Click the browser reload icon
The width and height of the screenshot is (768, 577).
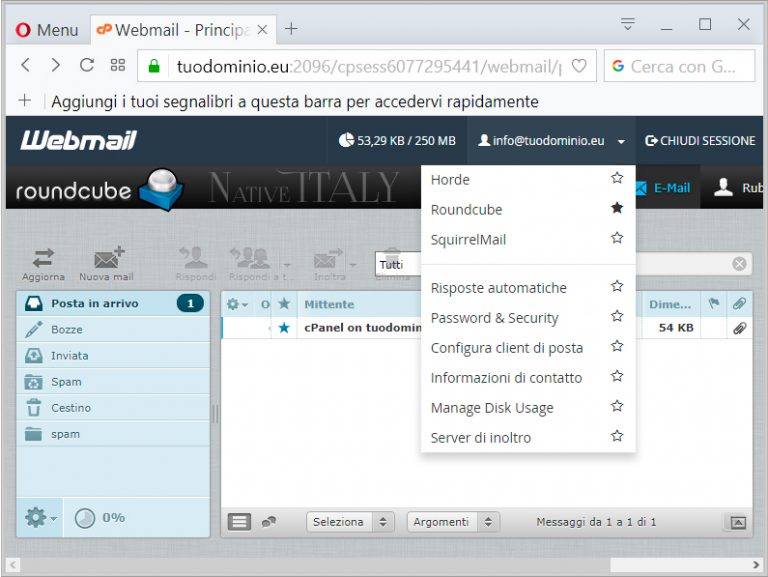(x=87, y=66)
